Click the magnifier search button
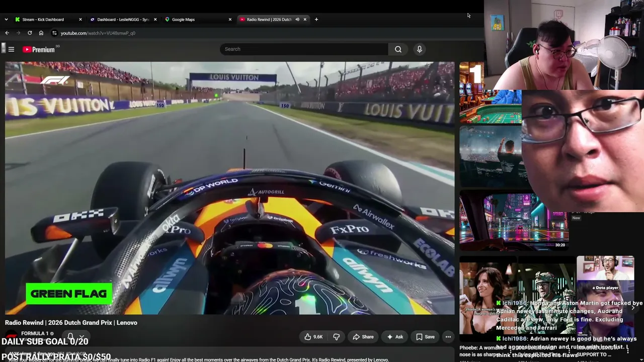644x362 pixels. [x=398, y=49]
